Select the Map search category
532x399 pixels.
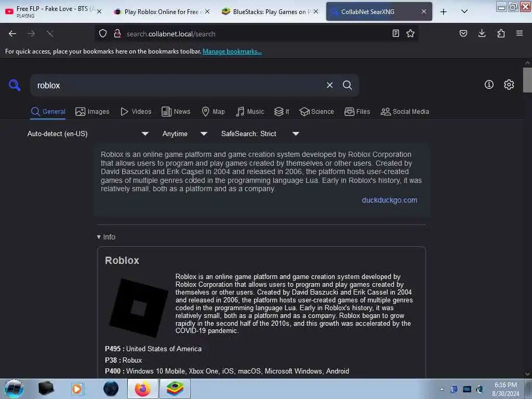[213, 112]
